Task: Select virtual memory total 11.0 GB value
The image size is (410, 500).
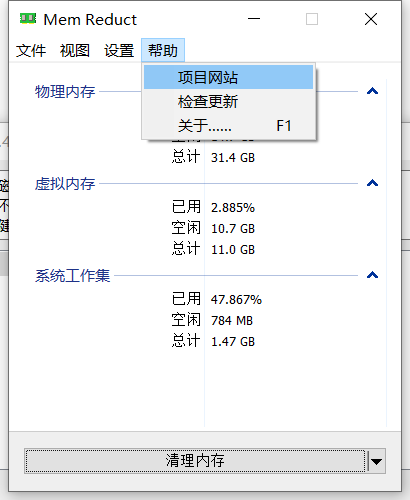Action: (x=233, y=250)
